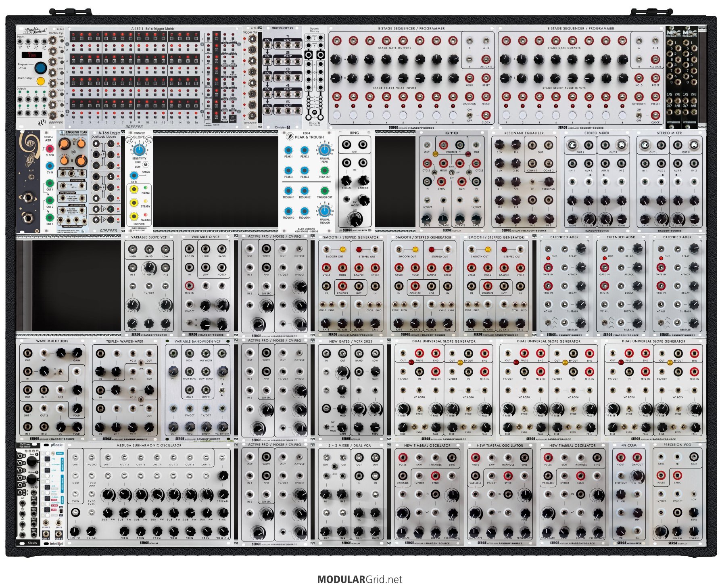Click the green TROUGH OUT jack
720x588 pixels.
coord(324,191)
